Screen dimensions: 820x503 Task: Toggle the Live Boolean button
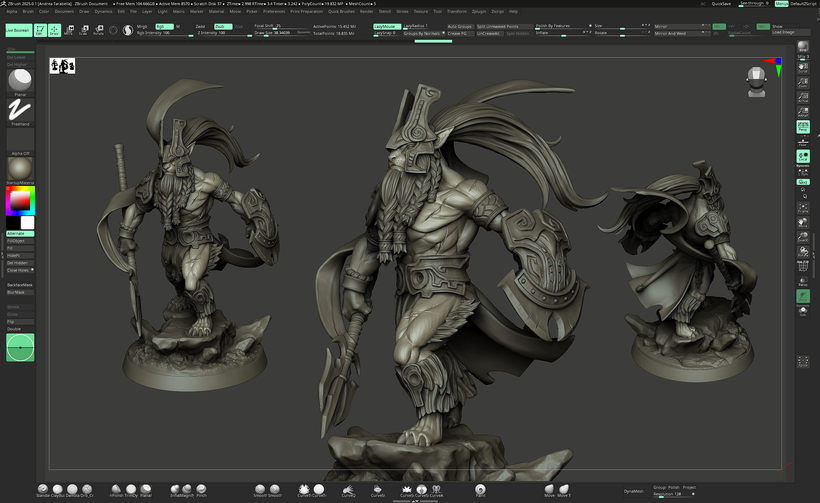17,30
